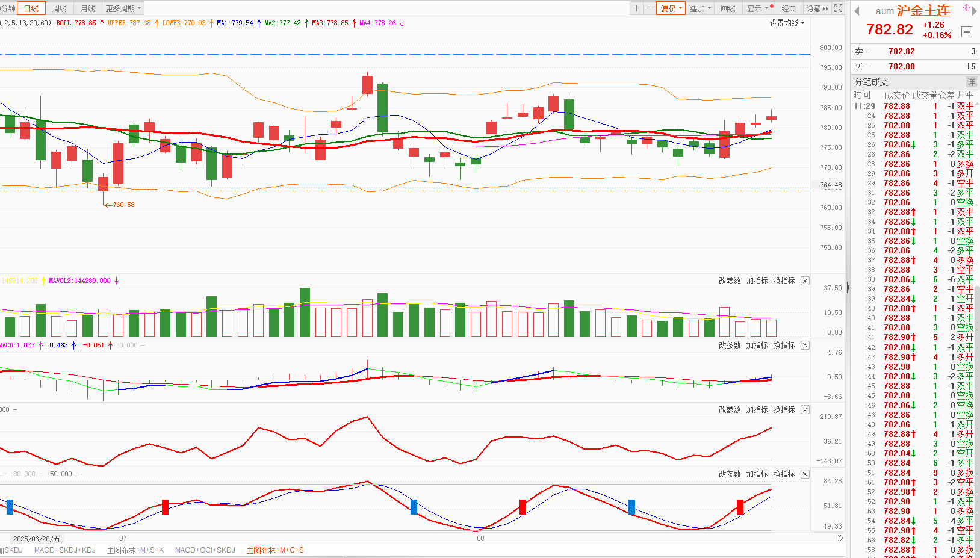Toggle 经典 classic view

[789, 8]
